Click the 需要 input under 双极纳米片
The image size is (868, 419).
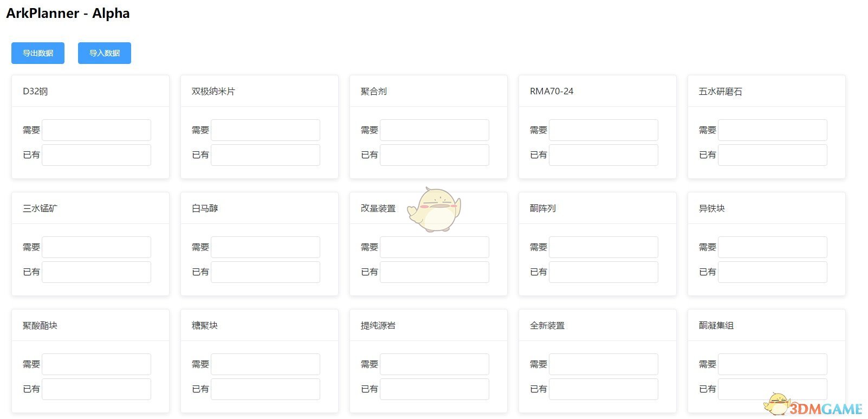pyautogui.click(x=265, y=130)
